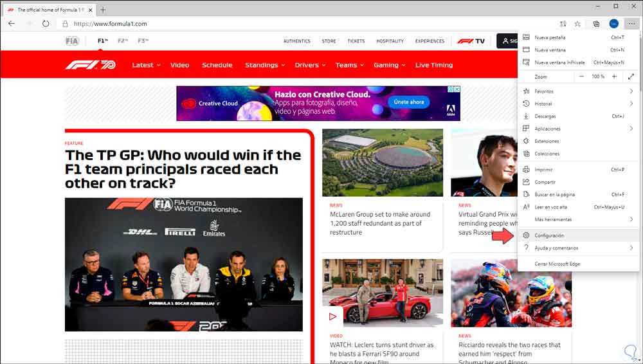This screenshot has width=643, height=364.
Task: Reload the page with refresh icon
Action: coord(46,24)
